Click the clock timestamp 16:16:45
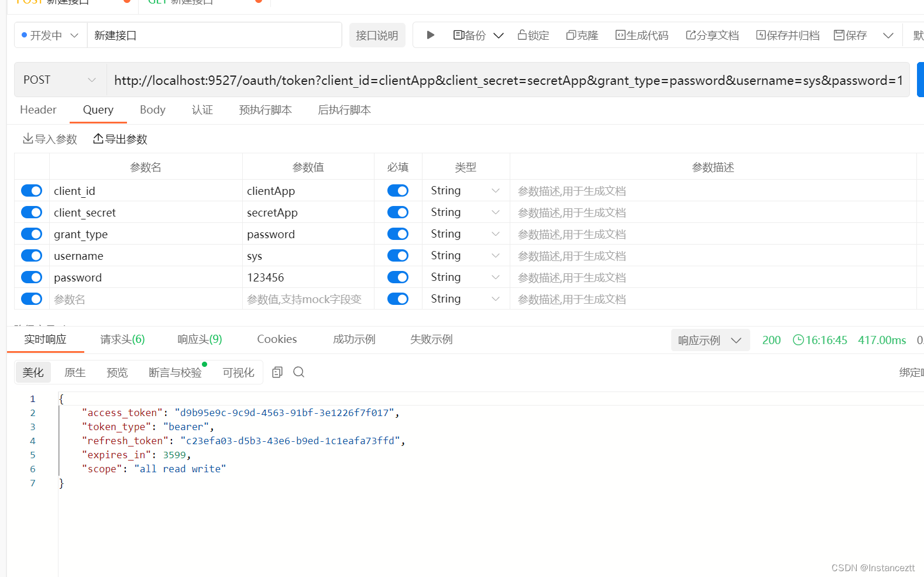Image resolution: width=924 pixels, height=577 pixels. click(820, 340)
